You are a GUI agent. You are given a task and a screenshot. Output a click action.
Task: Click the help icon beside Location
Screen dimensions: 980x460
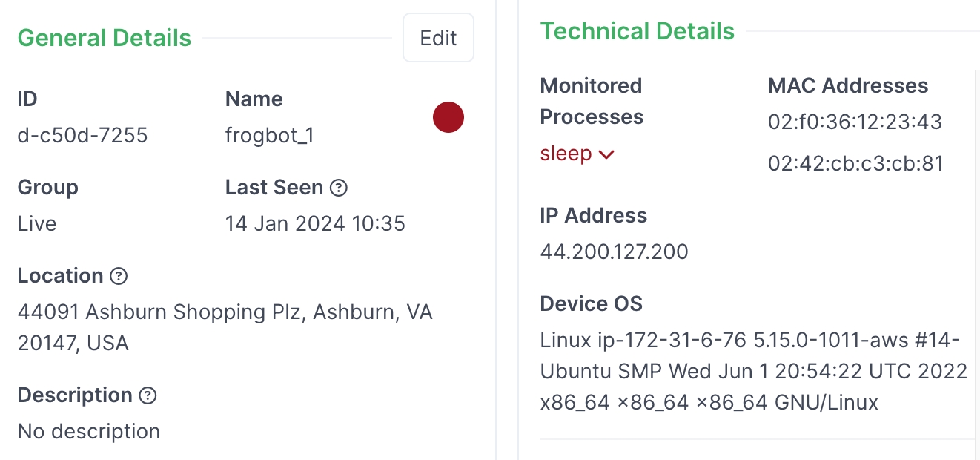pos(119,276)
